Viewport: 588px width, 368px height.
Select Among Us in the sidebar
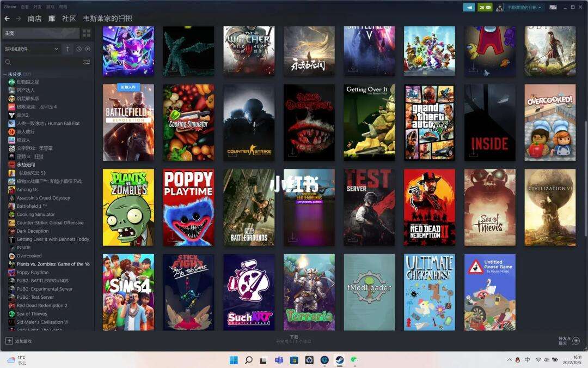27,190
